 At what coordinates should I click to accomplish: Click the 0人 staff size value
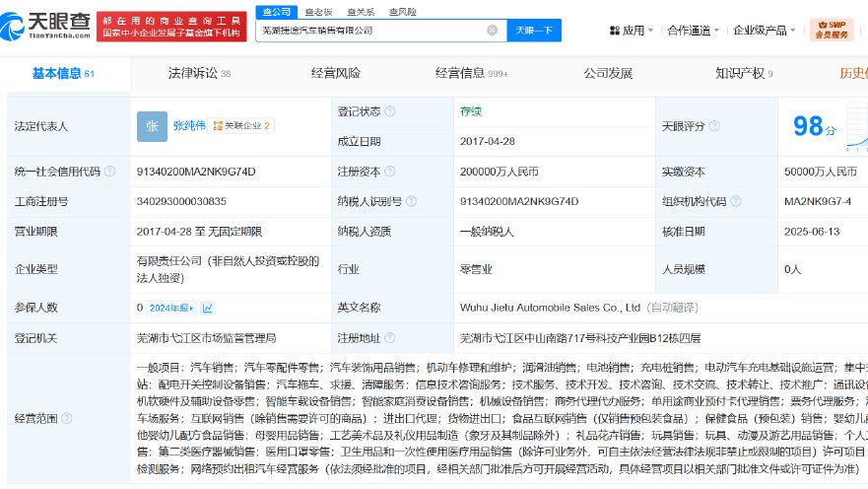[793, 269]
